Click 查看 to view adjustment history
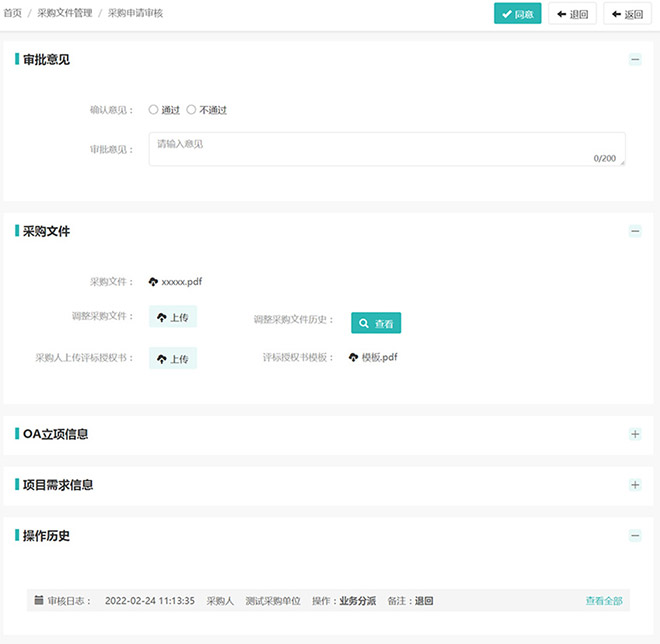Viewport: 660px width, 644px height. click(x=376, y=323)
